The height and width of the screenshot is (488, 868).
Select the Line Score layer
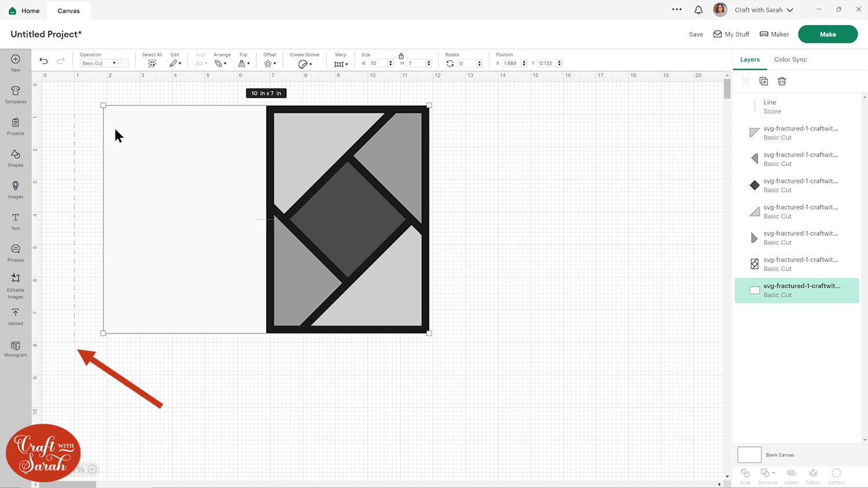pos(797,107)
